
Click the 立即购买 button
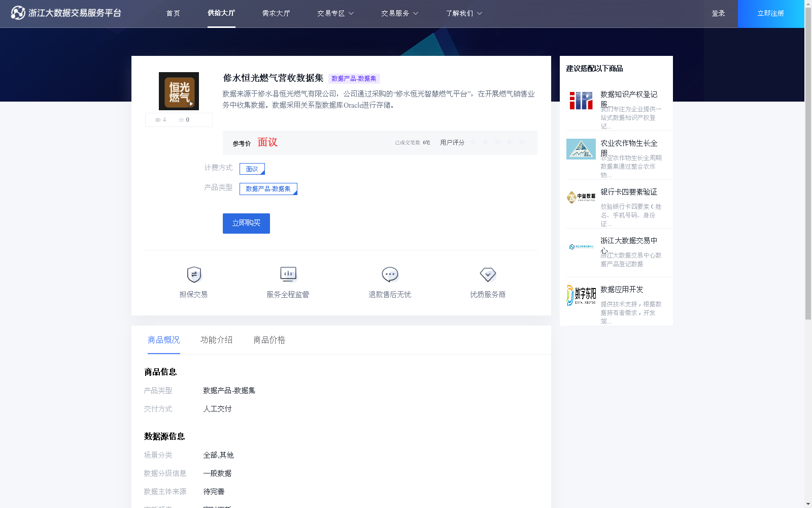point(246,224)
